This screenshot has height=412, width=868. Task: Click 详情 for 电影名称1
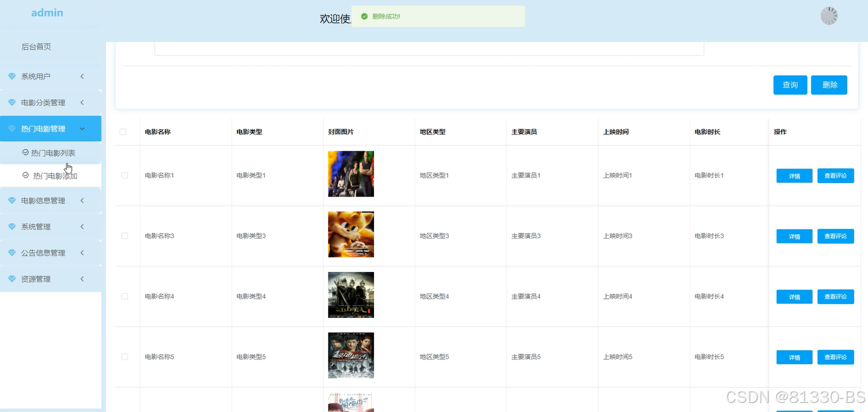(x=794, y=176)
